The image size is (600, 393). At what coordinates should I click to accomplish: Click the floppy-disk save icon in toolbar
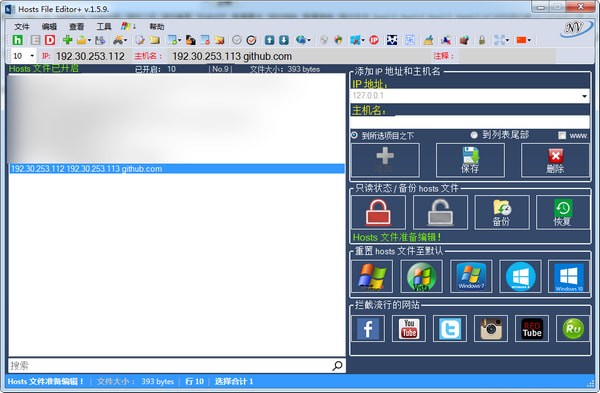(100, 40)
